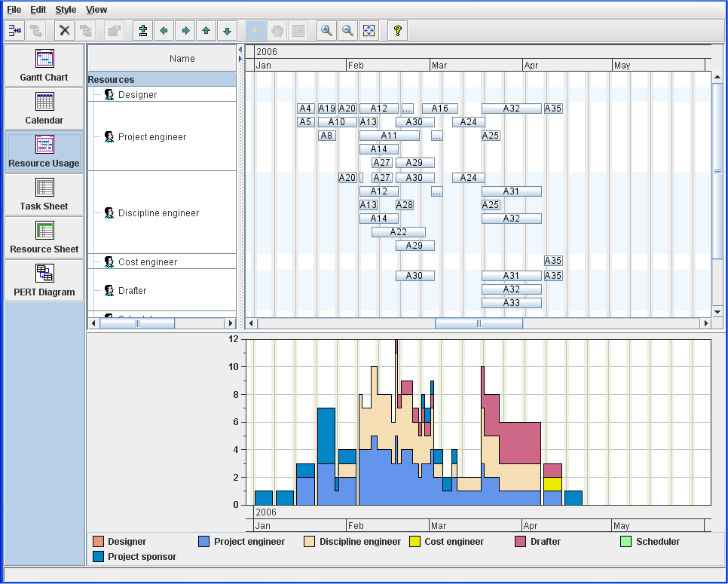Select the Task Sheet view
Viewport: 728px width, 584px height.
44,194
